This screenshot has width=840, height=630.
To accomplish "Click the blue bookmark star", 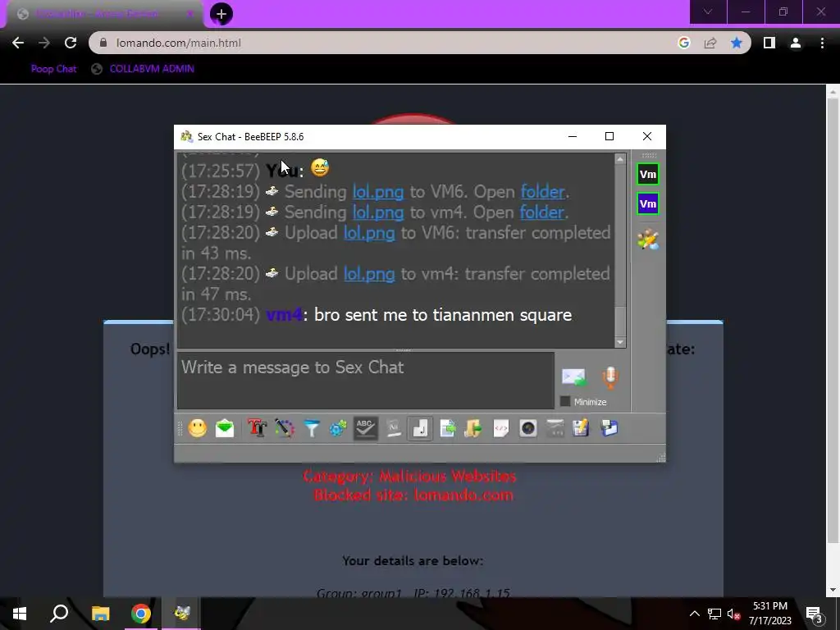I will click(737, 43).
